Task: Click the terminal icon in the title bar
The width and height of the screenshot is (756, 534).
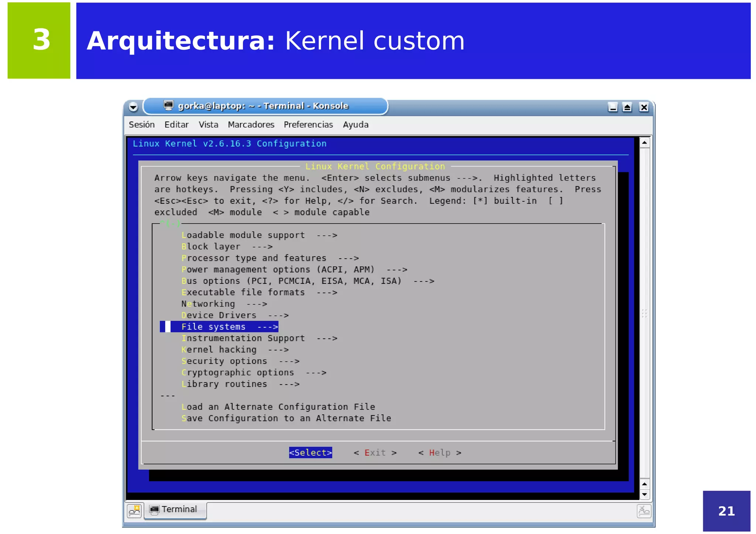Action: click(x=168, y=106)
